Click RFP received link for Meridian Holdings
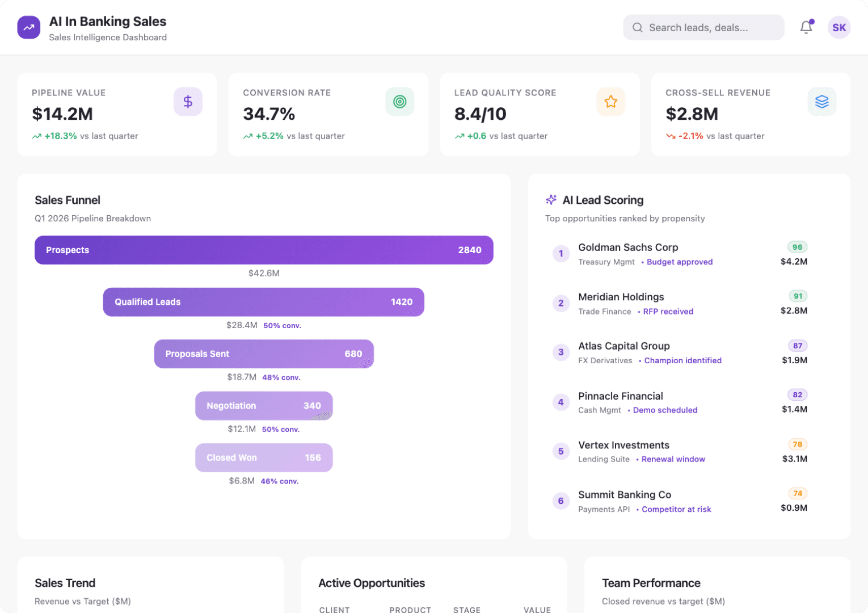 [668, 311]
